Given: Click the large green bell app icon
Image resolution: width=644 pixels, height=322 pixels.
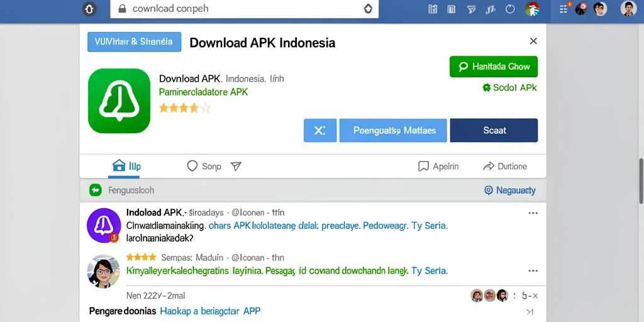Looking at the screenshot, I should 119,101.
